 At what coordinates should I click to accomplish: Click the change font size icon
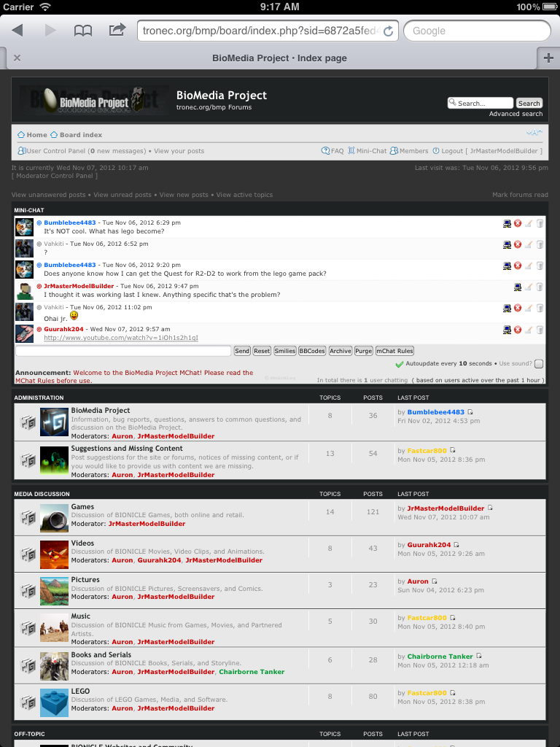534,133
